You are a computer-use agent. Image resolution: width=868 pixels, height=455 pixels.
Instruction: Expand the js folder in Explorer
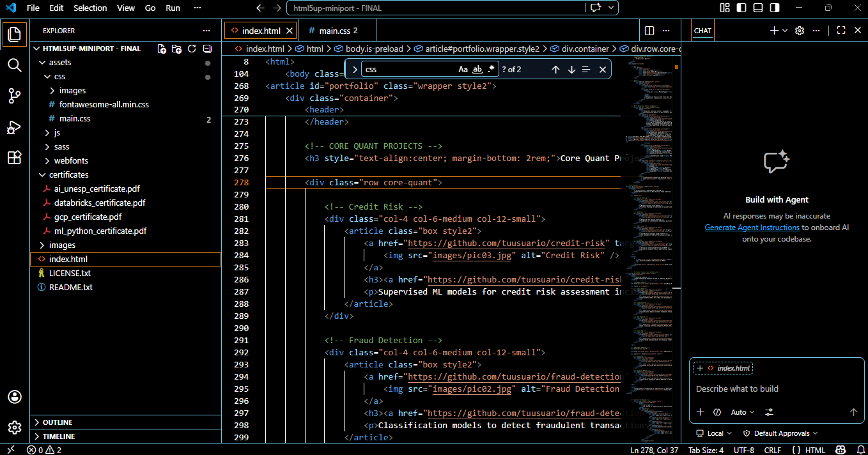(x=54, y=132)
